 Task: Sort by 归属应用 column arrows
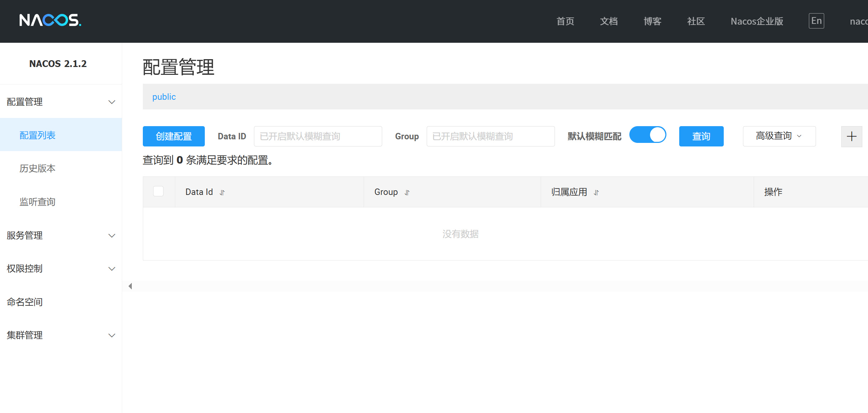click(x=596, y=192)
